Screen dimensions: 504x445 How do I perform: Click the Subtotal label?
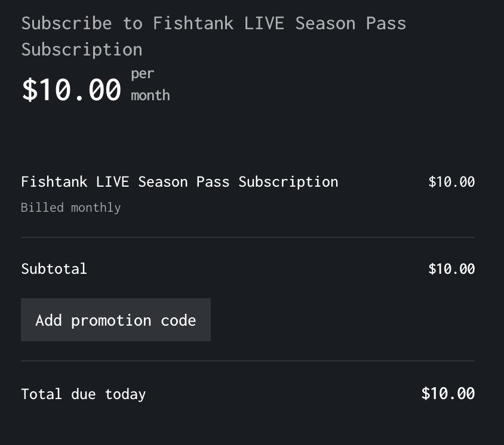54,269
